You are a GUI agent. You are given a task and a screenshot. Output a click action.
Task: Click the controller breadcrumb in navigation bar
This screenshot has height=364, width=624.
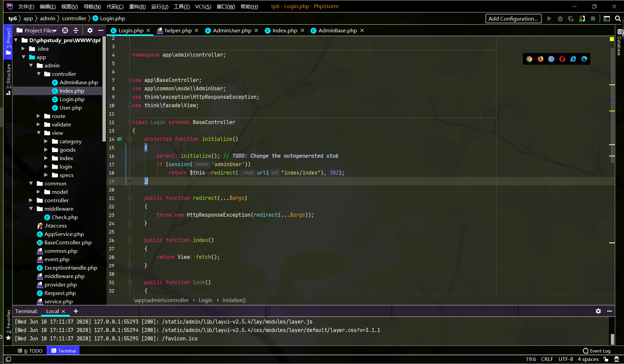[x=74, y=19]
